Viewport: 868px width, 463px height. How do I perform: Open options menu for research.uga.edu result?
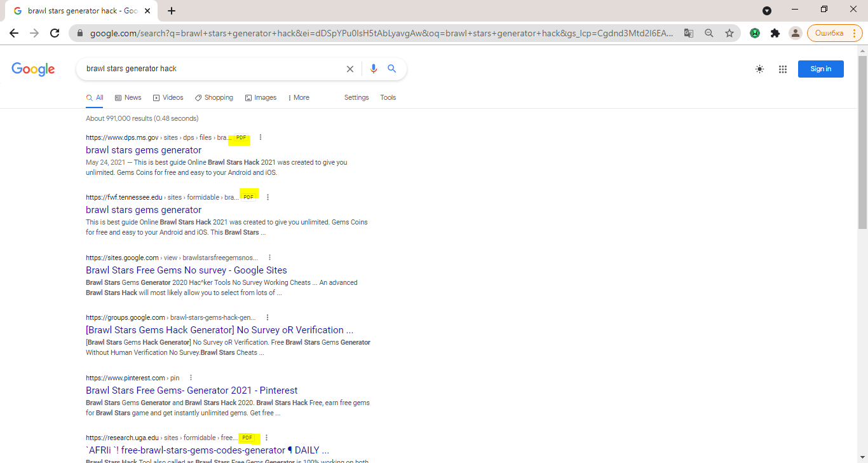click(267, 438)
